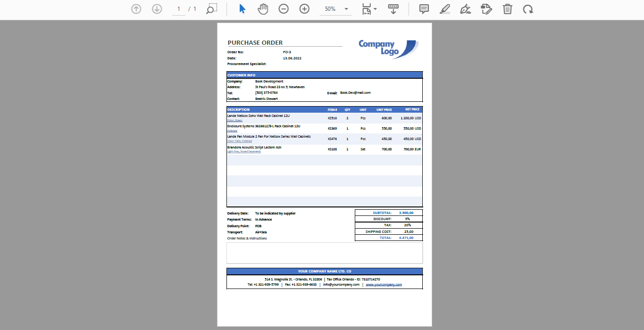The width and height of the screenshot is (644, 330).
Task: Go to next page with down arrow
Action: (x=157, y=9)
